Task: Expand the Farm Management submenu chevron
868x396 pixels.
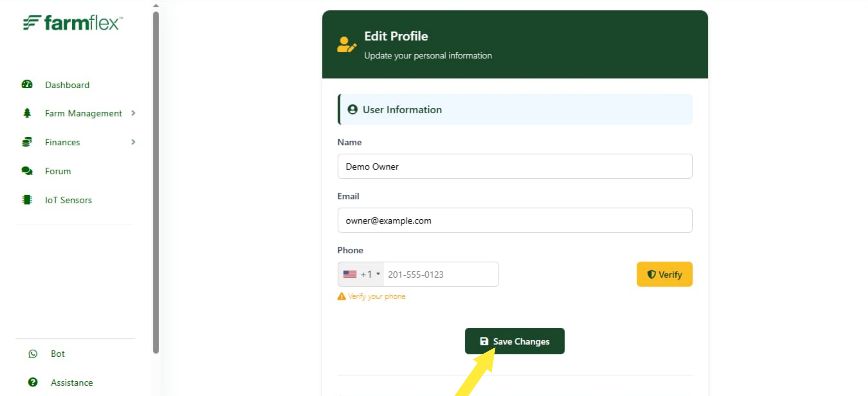Action: pos(133,113)
